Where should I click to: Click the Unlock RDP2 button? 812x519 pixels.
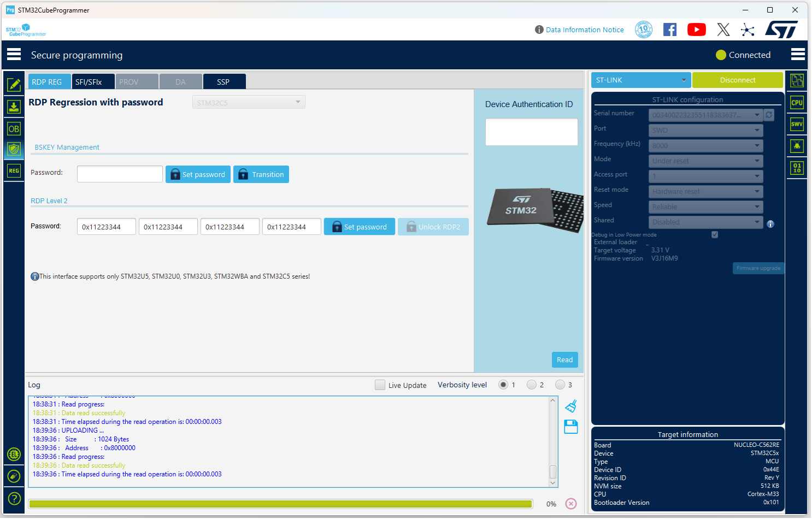pyautogui.click(x=433, y=227)
